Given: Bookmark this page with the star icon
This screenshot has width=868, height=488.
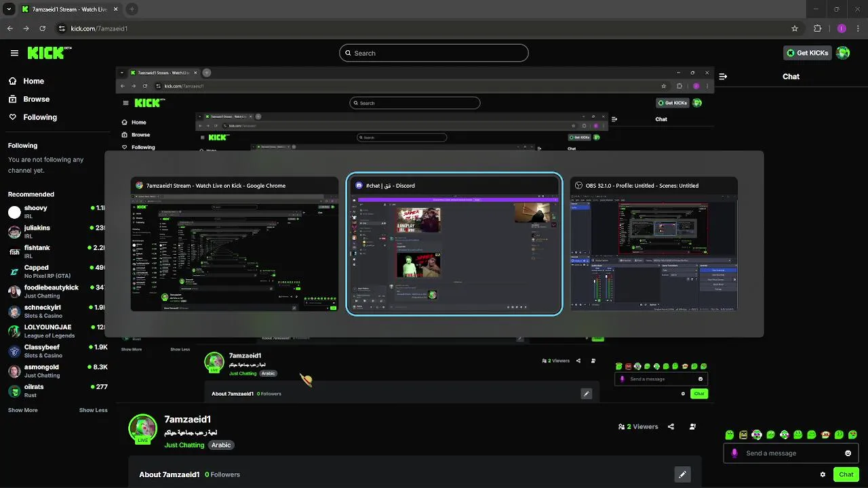Looking at the screenshot, I should [795, 28].
